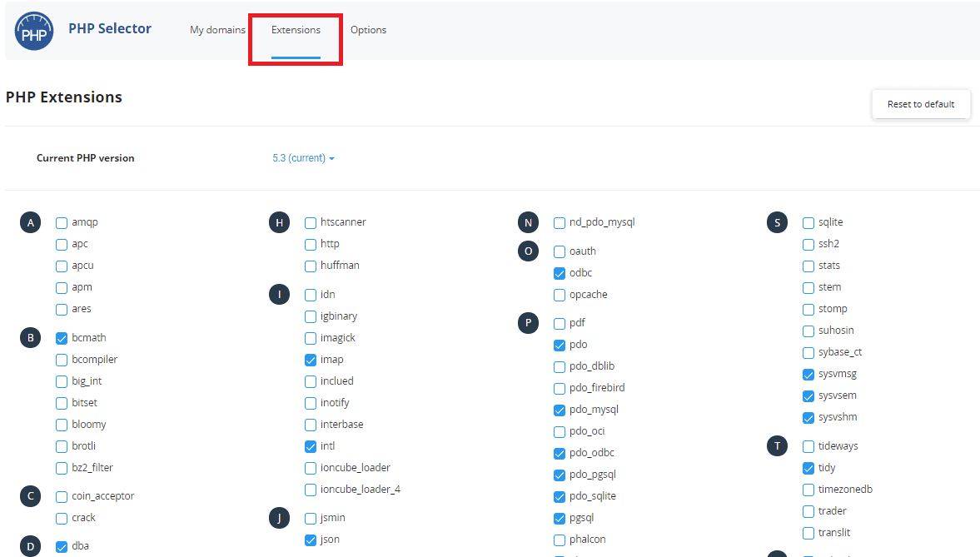Screen dimensions: 980x557
Task: Click the letter D section badge
Action: coord(30,545)
